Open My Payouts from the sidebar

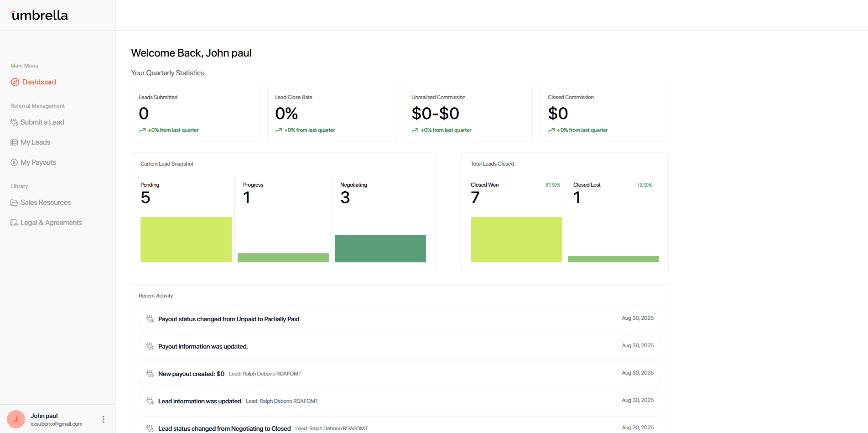(38, 162)
